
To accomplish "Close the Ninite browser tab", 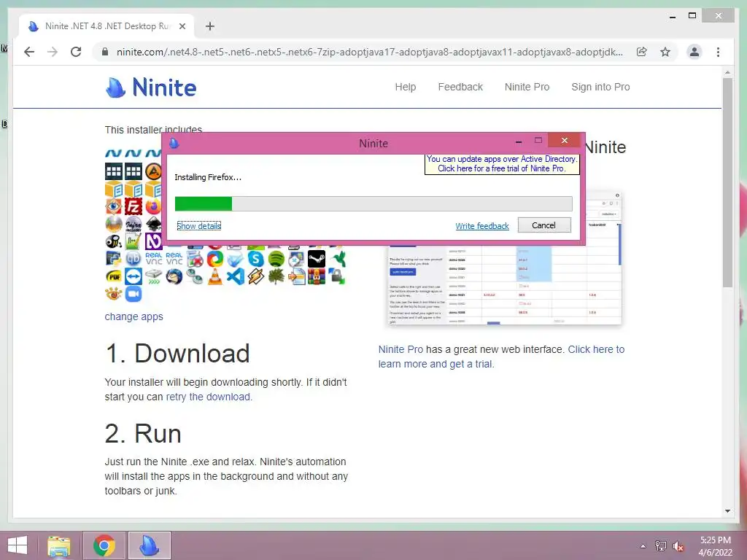I will pos(182,26).
